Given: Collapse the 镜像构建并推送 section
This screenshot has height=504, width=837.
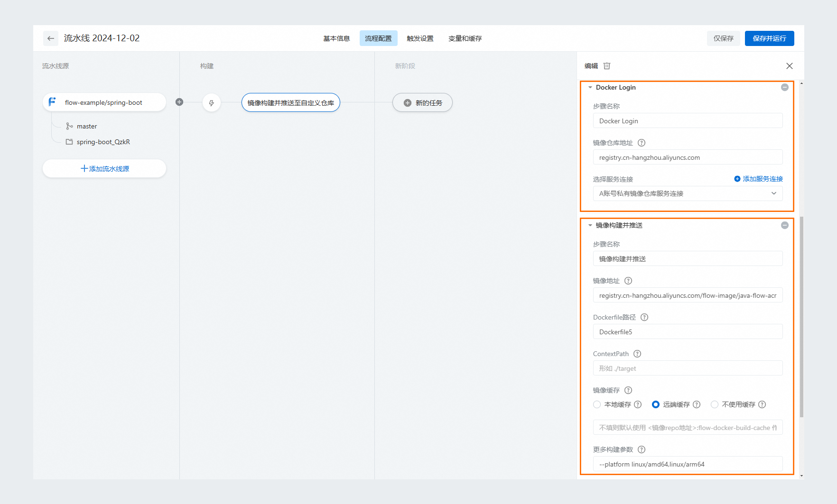Looking at the screenshot, I should (590, 225).
